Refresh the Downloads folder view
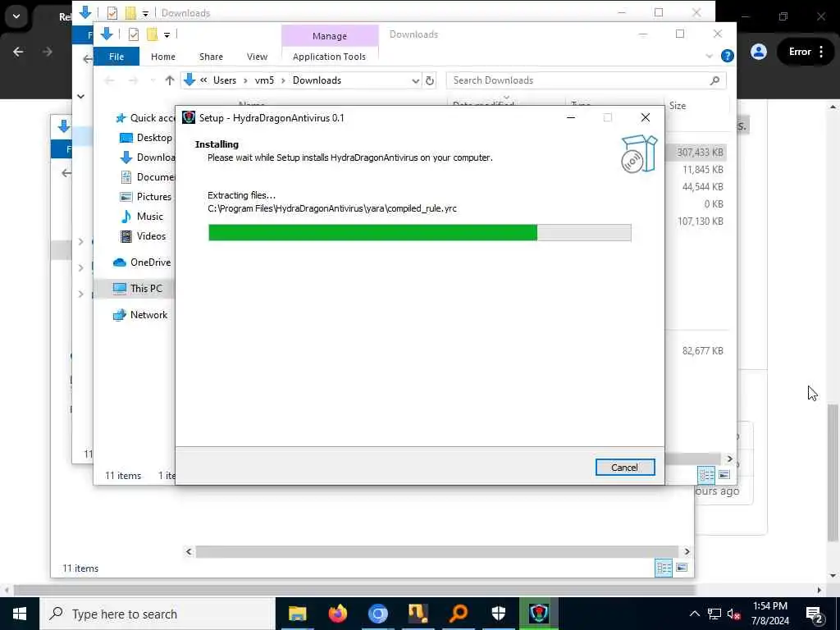This screenshot has width=840, height=630. [430, 80]
